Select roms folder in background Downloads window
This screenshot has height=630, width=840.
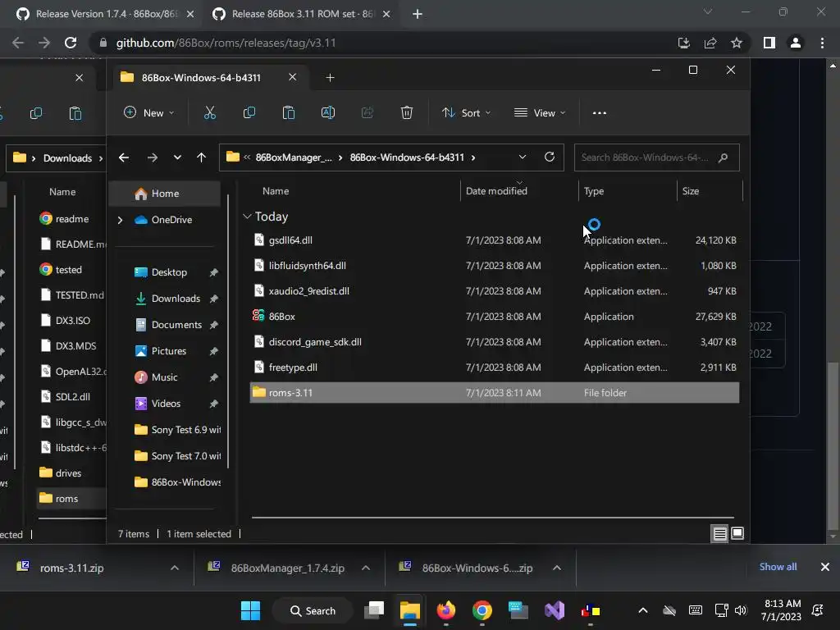pyautogui.click(x=70, y=499)
